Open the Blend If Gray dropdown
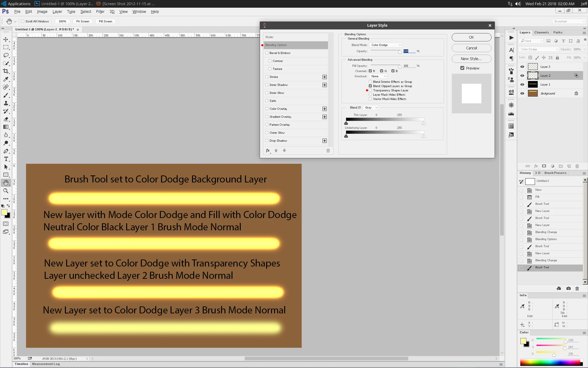588x368 pixels. click(x=371, y=108)
